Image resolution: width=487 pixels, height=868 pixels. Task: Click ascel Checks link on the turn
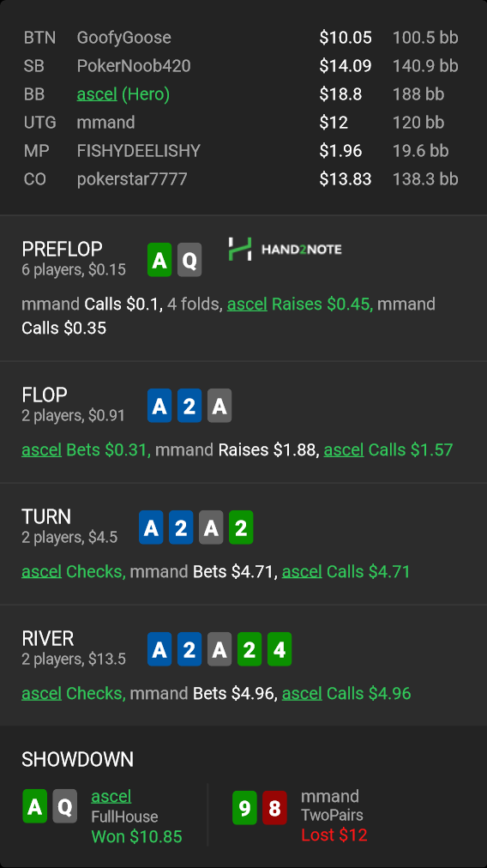click(x=74, y=571)
